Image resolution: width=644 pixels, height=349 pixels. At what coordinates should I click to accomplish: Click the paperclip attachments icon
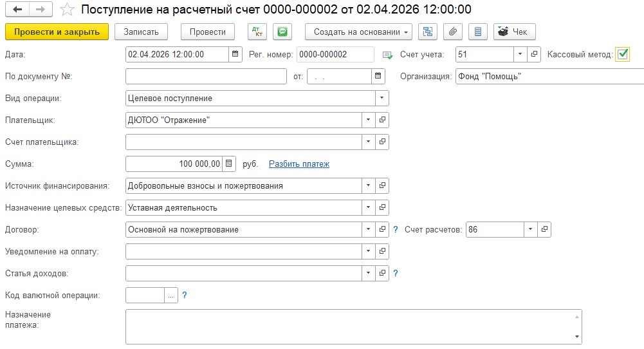click(453, 32)
